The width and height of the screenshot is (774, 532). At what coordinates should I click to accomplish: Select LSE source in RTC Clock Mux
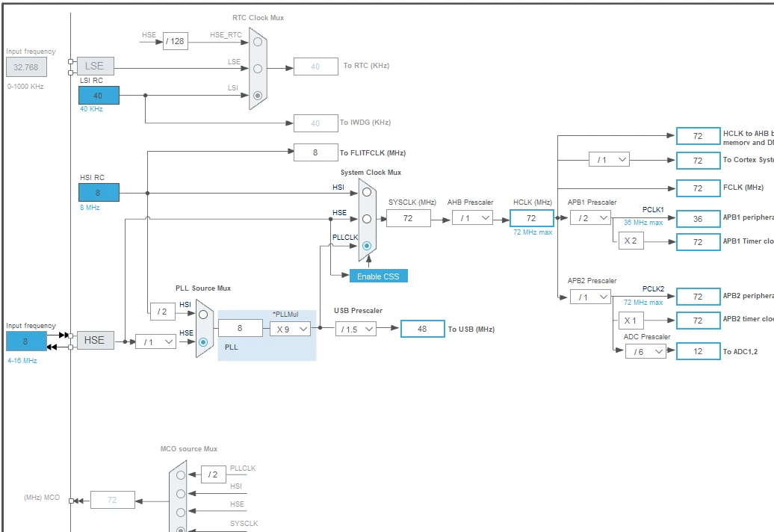[258, 69]
